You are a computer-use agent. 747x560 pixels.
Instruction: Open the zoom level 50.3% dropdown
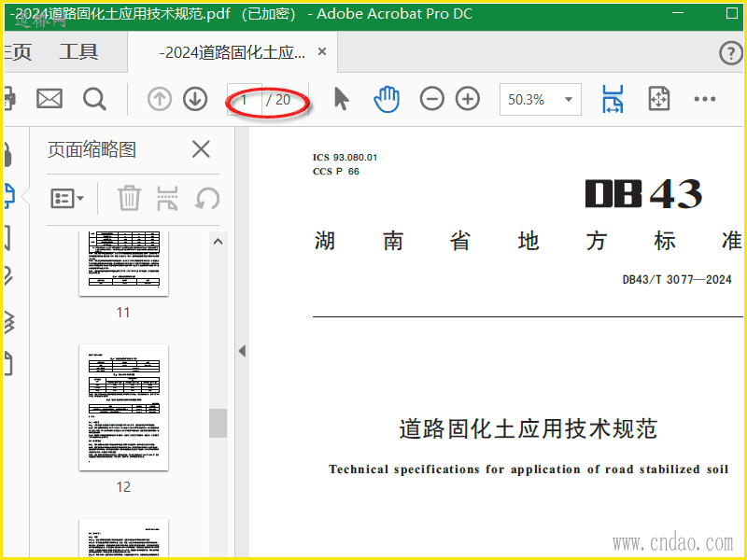tap(541, 99)
